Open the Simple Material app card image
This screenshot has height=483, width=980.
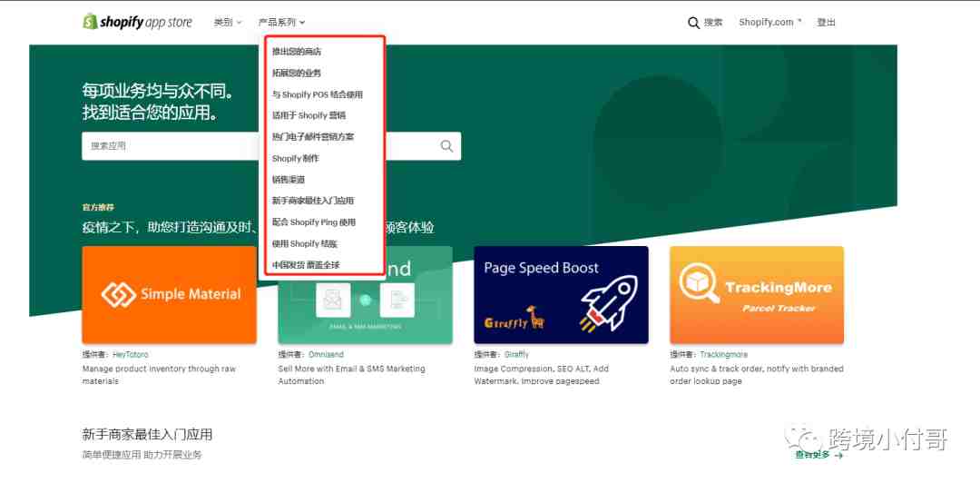170,295
